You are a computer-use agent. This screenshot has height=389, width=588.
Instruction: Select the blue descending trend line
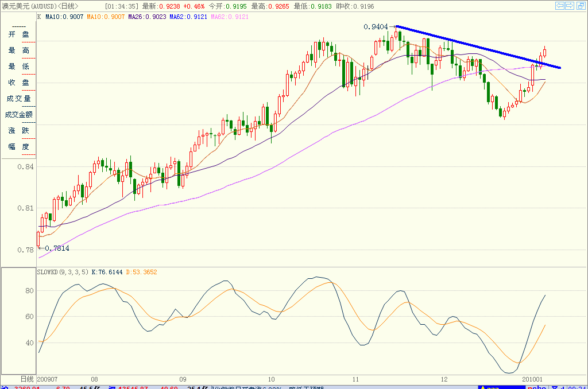[x=478, y=47]
